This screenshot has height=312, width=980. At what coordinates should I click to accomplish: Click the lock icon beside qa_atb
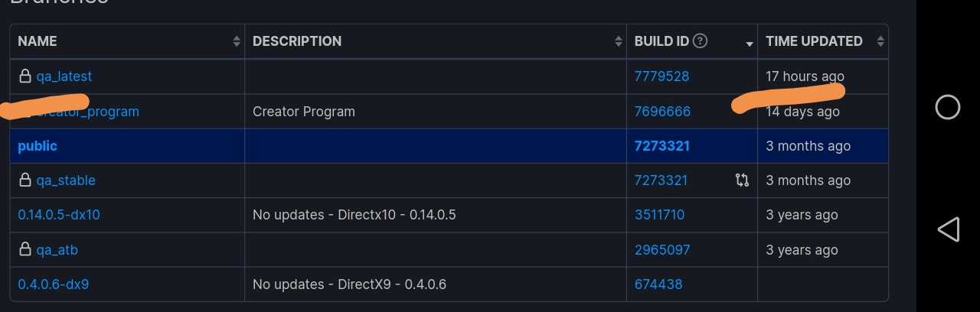(x=25, y=250)
